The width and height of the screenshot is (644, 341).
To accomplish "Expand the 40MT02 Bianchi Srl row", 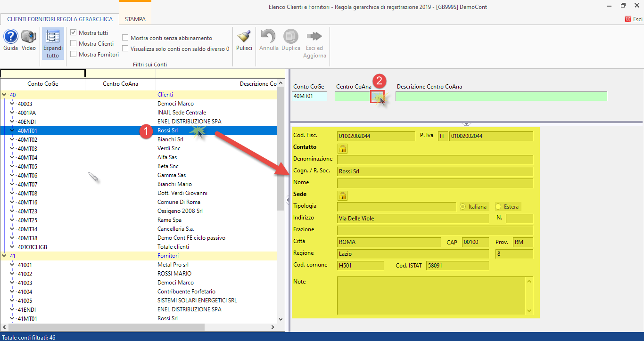I will coord(13,140).
